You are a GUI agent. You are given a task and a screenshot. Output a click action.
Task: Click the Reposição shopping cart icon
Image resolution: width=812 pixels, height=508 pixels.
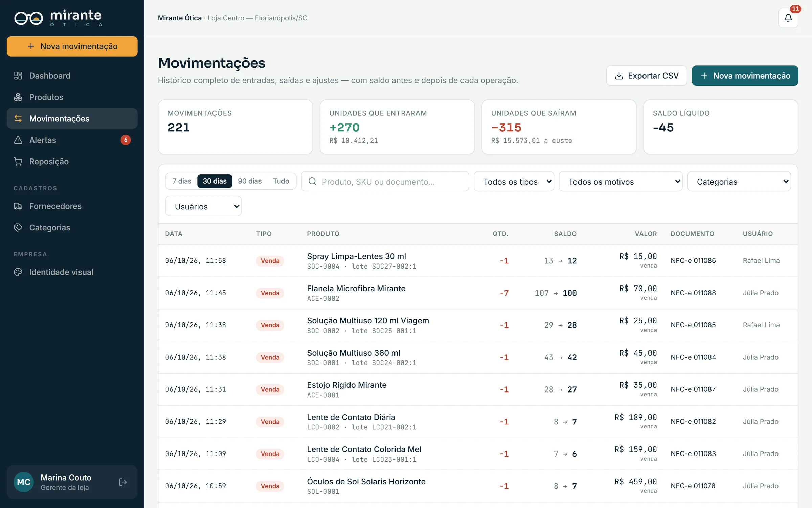[18, 162]
